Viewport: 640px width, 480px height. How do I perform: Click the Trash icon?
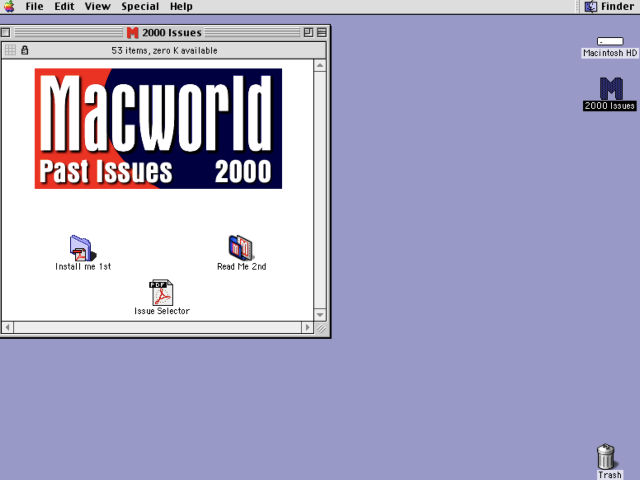[x=606, y=456]
